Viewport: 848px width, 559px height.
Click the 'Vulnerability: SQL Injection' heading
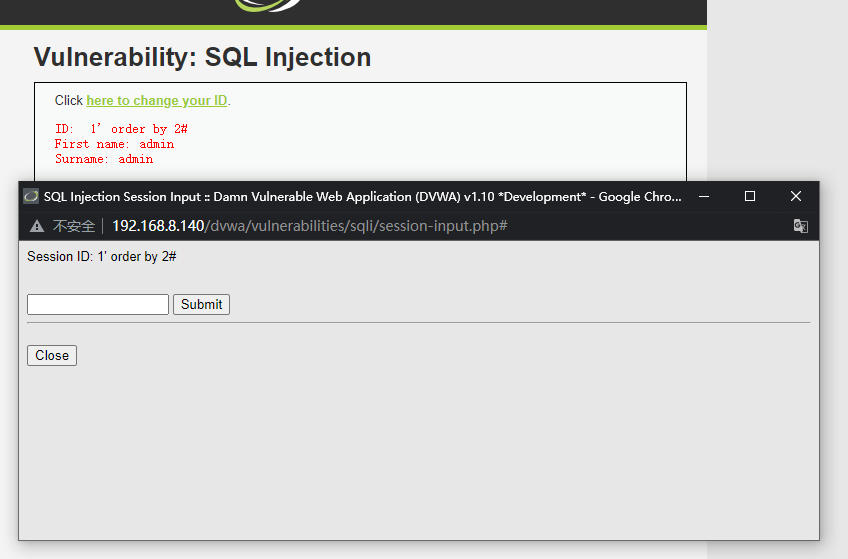click(202, 57)
